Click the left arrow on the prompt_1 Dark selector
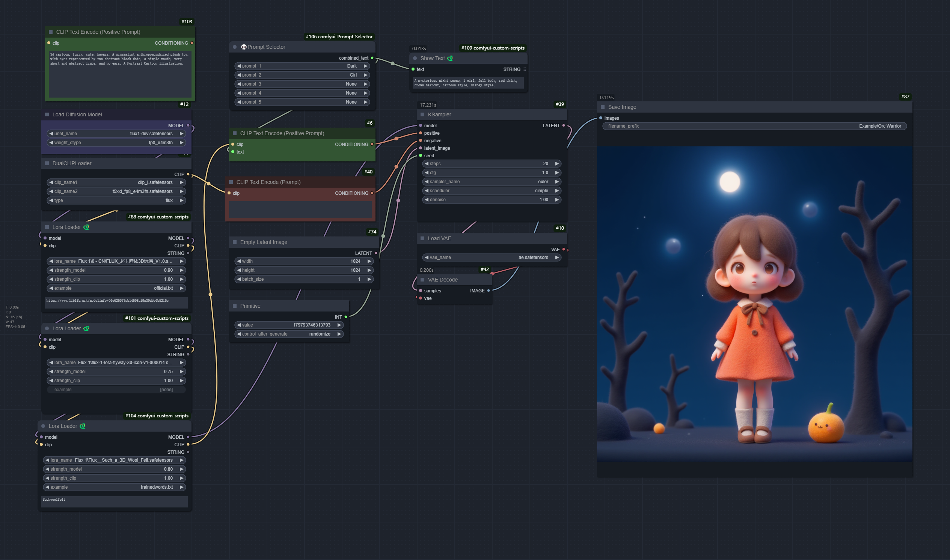This screenshot has width=950, height=560. (x=238, y=66)
